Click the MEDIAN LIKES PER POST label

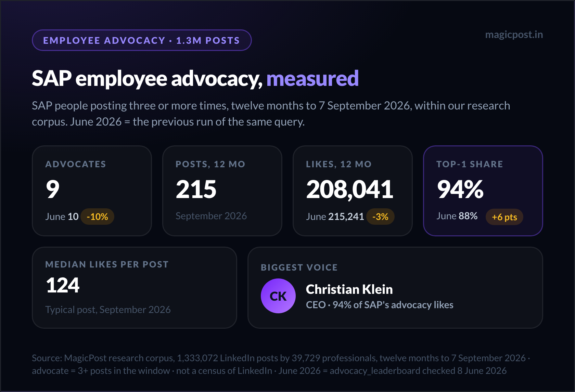(107, 264)
